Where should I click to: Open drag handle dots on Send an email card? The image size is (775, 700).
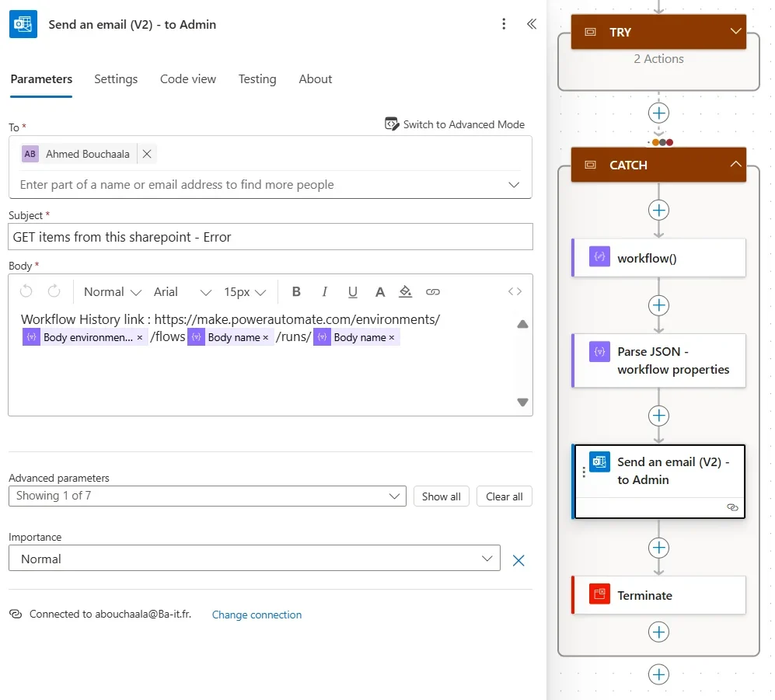[584, 472]
